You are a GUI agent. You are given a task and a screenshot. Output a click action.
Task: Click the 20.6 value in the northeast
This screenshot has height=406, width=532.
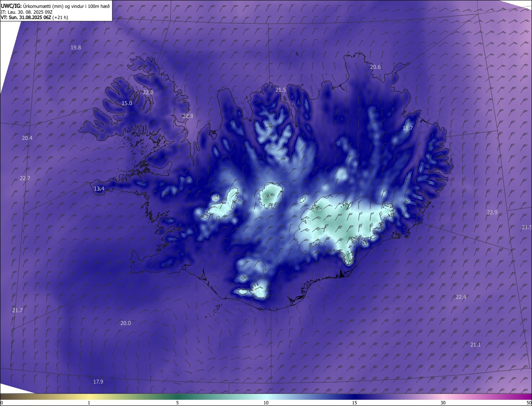tap(375, 67)
